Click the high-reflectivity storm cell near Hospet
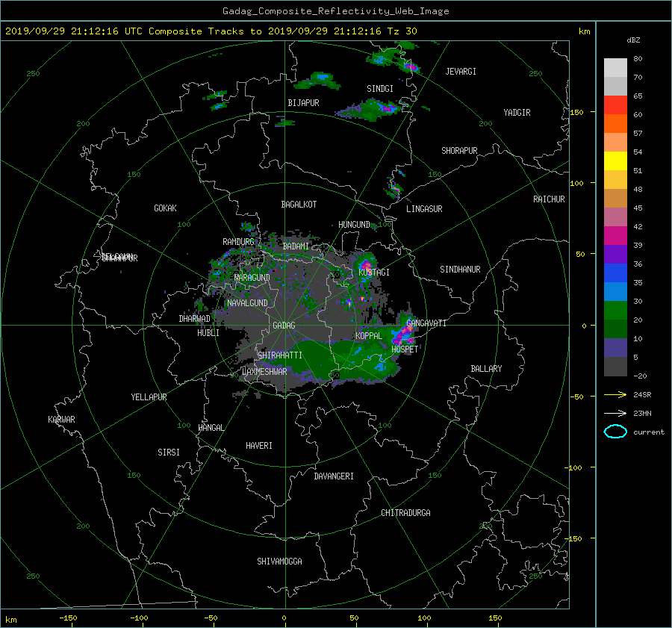The width and height of the screenshot is (672, 628). 403,335
